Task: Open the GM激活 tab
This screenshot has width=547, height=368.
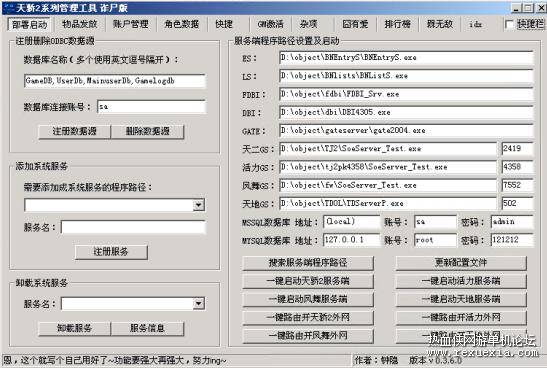Action: click(270, 24)
